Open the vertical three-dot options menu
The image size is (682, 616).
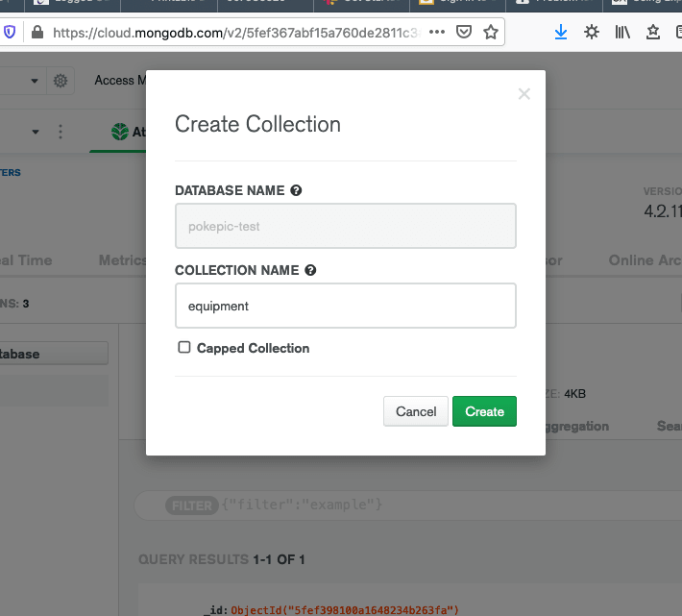click(61, 132)
